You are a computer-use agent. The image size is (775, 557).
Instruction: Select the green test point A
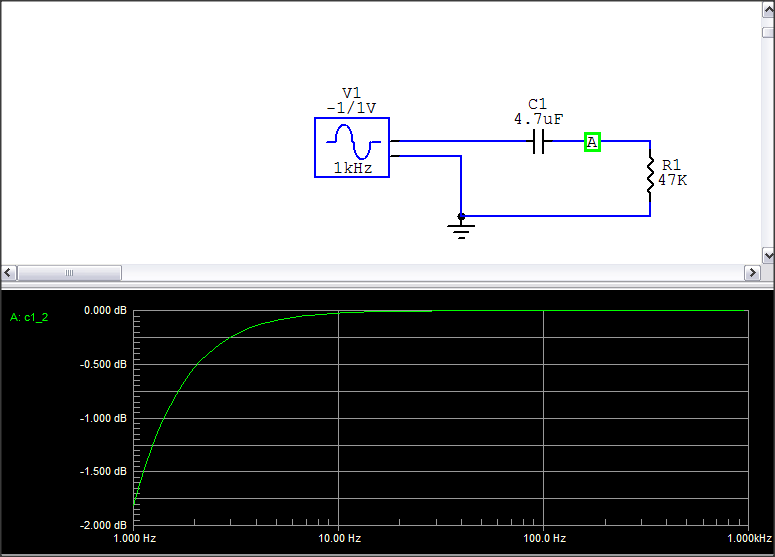[592, 142]
